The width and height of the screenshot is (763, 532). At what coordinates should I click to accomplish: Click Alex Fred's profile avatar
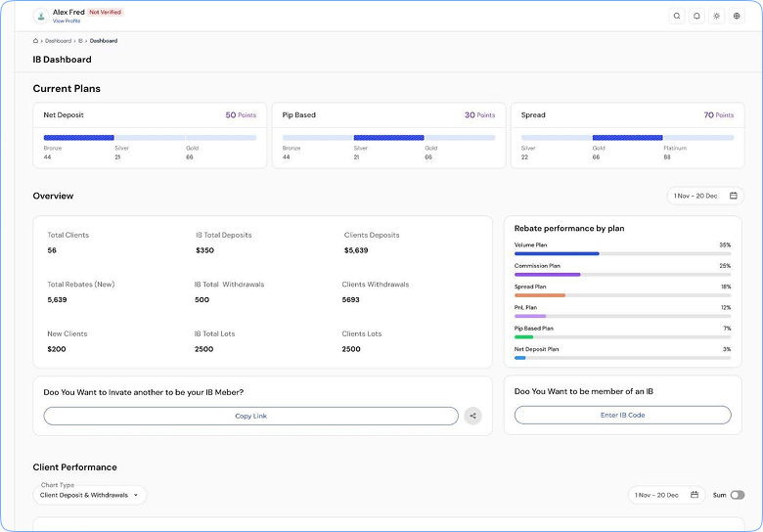tap(41, 16)
